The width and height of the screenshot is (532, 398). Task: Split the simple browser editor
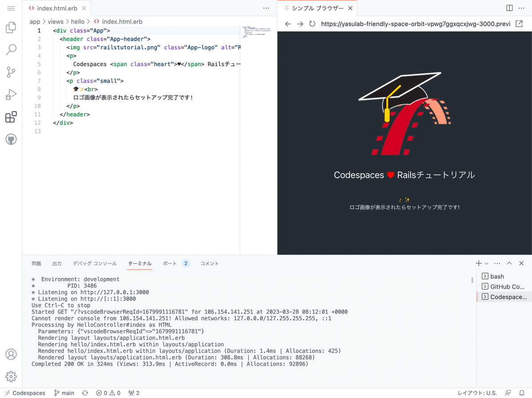pyautogui.click(x=509, y=8)
